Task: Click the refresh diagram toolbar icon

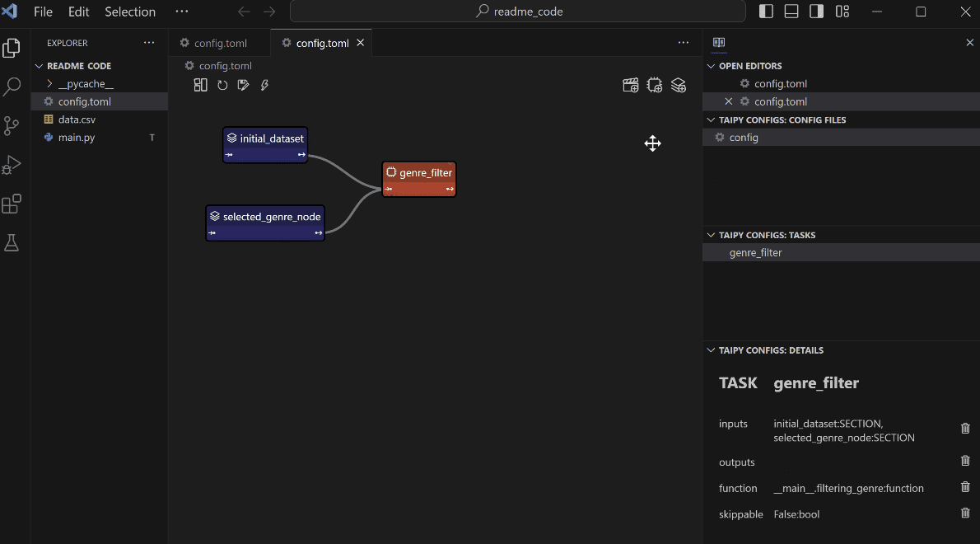Action: coord(222,85)
